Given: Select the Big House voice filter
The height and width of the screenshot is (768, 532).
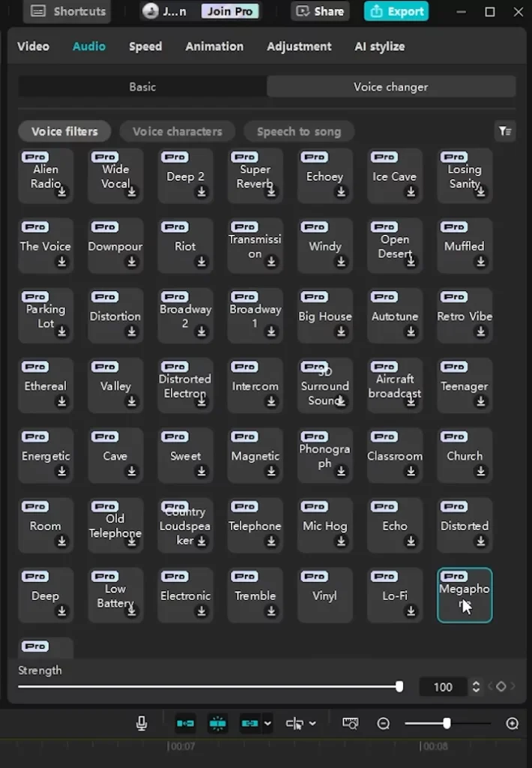Looking at the screenshot, I should pyautogui.click(x=325, y=316).
